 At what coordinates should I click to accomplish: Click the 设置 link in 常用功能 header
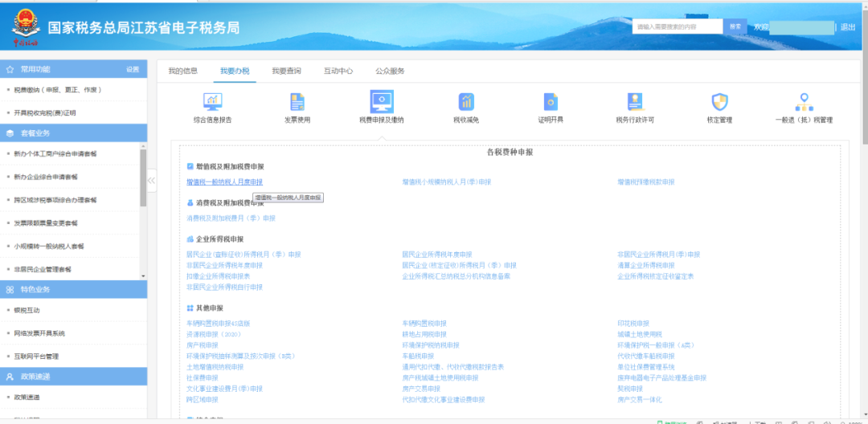click(x=133, y=70)
